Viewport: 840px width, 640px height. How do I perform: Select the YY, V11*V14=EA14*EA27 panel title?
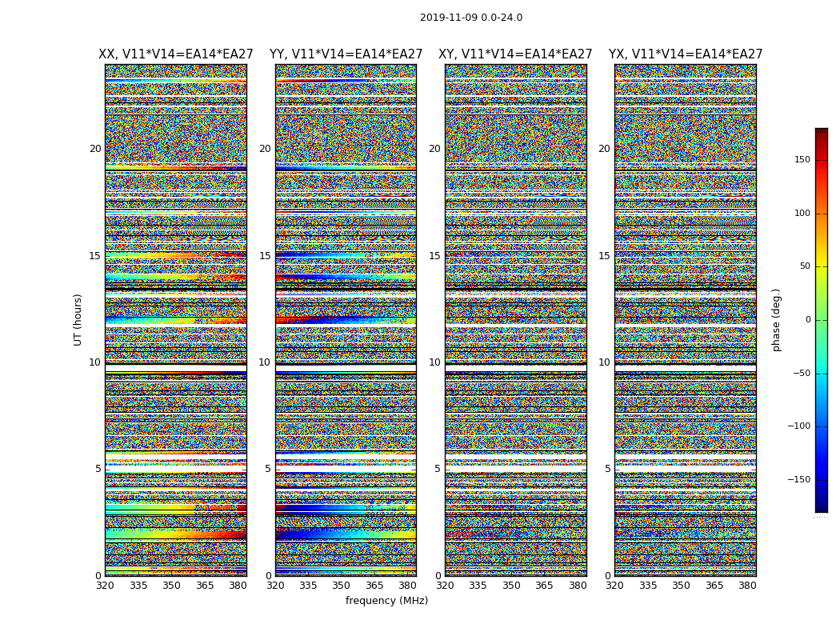pyautogui.click(x=346, y=54)
